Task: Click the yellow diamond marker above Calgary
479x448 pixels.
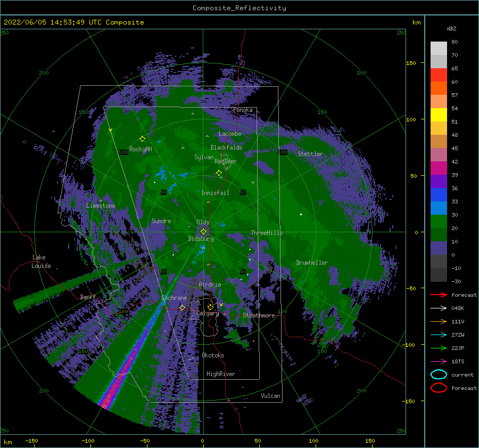Action: pos(210,307)
